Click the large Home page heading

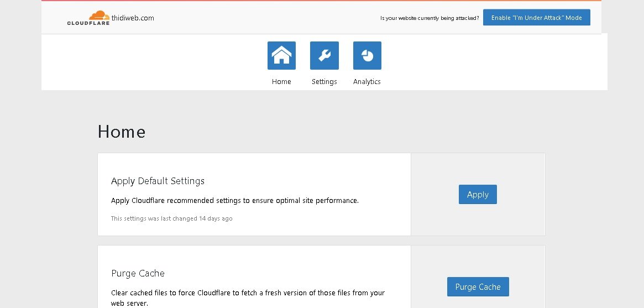pyautogui.click(x=122, y=132)
